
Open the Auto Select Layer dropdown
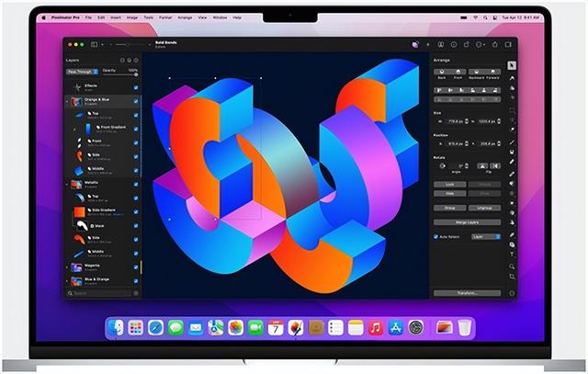tap(486, 237)
